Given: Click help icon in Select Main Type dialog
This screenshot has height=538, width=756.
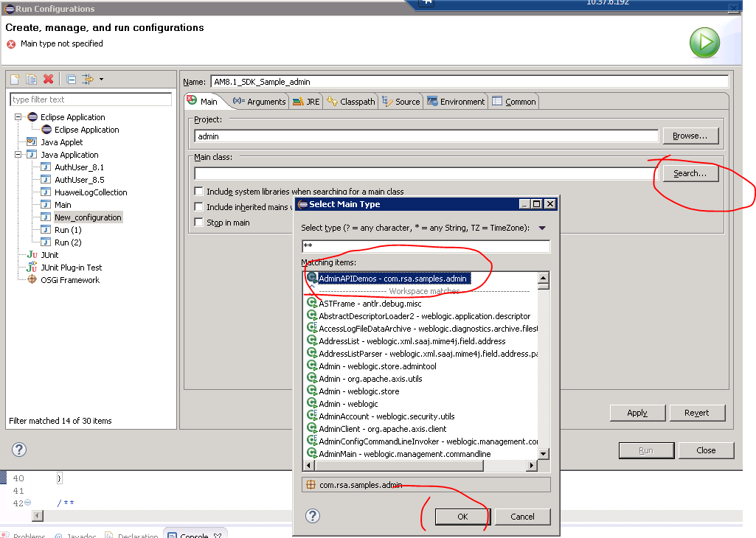Looking at the screenshot, I should pyautogui.click(x=313, y=516).
